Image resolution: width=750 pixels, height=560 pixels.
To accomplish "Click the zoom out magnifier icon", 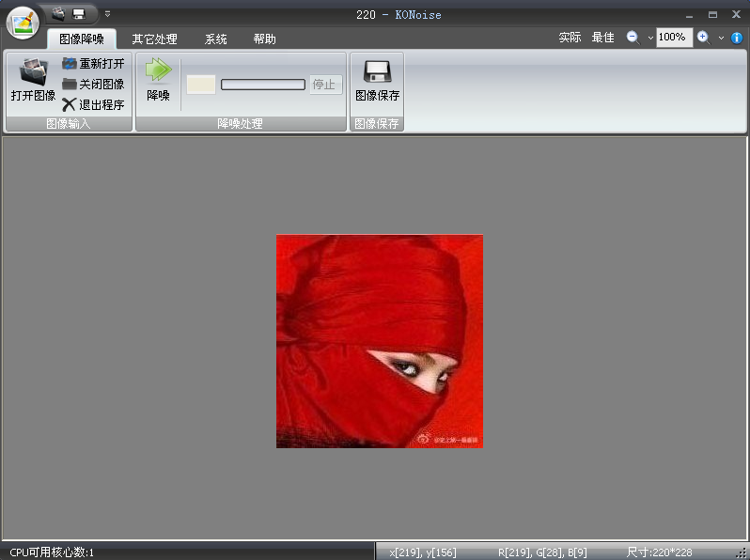I will (x=633, y=38).
